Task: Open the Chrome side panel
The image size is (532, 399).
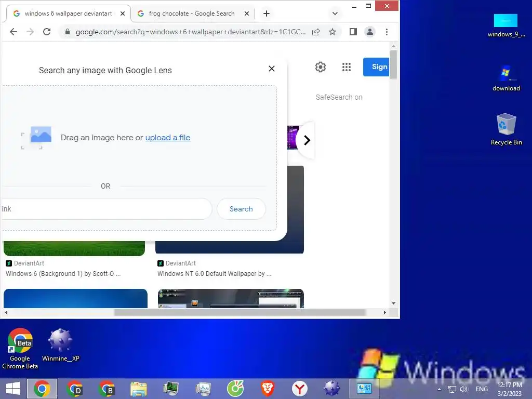Action: tap(353, 32)
